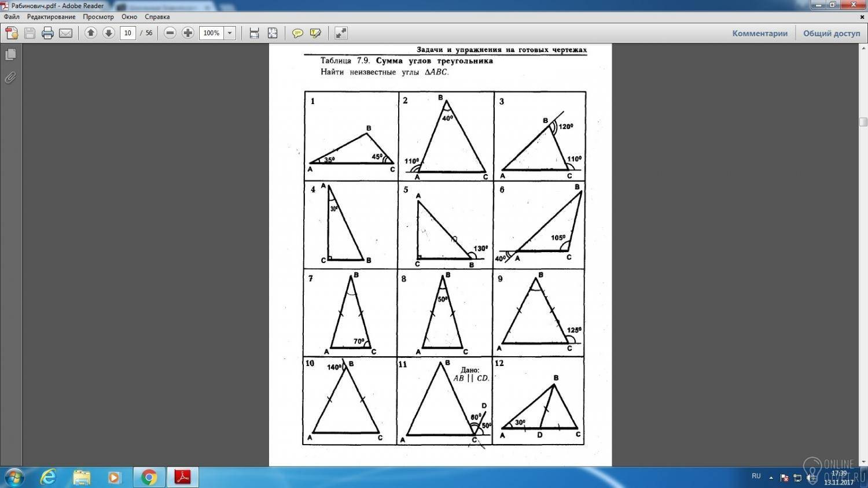
Task: Go to previous page arrow
Action: tap(90, 33)
